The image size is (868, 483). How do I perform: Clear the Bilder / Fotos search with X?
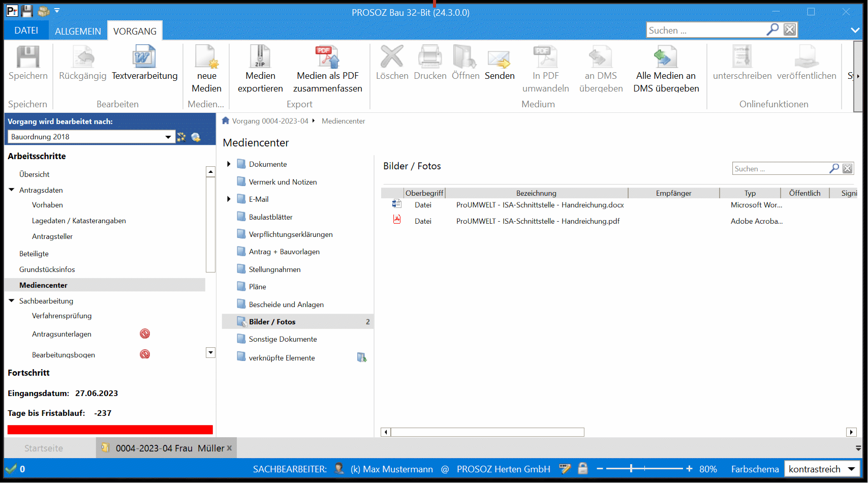click(847, 168)
